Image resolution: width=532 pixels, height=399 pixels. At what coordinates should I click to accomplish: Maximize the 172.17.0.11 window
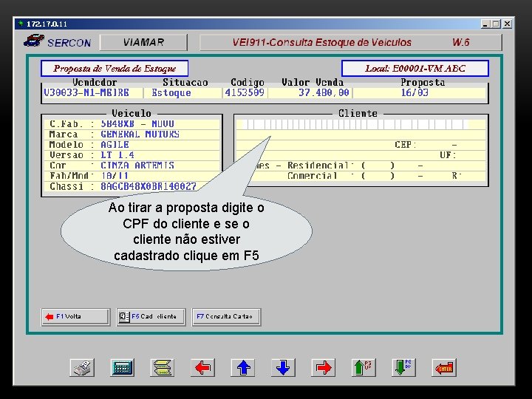coord(496,24)
